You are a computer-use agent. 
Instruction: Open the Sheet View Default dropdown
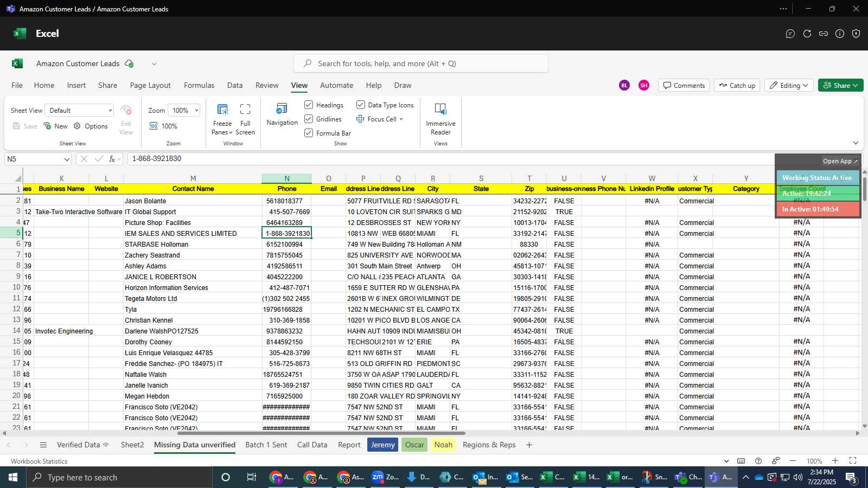(x=79, y=110)
